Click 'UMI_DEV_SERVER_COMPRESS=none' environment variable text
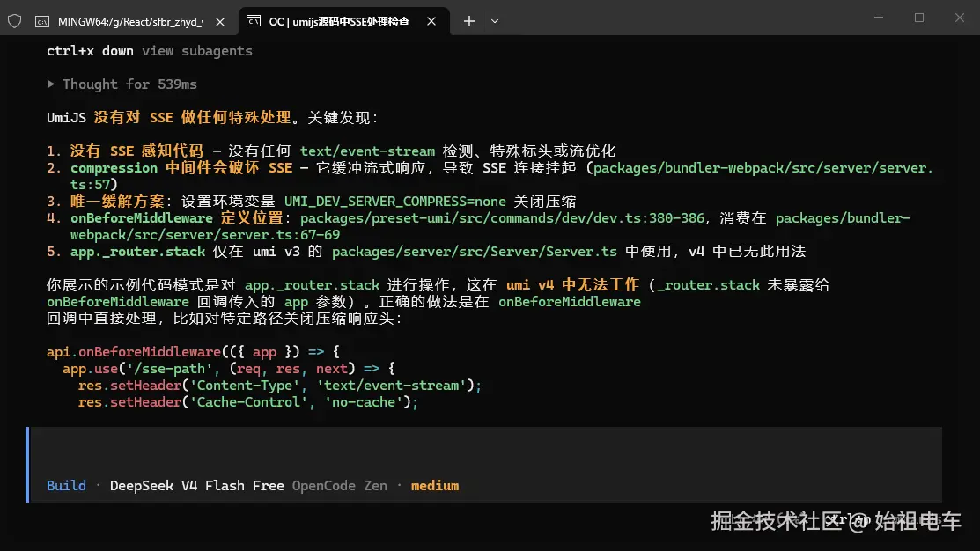The width and height of the screenshot is (980, 551). pos(395,202)
